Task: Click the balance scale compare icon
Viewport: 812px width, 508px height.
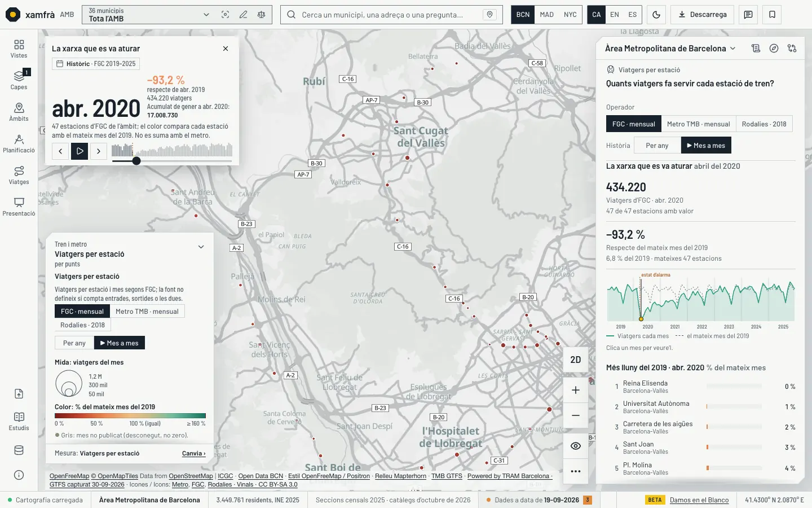Action: pyautogui.click(x=261, y=15)
